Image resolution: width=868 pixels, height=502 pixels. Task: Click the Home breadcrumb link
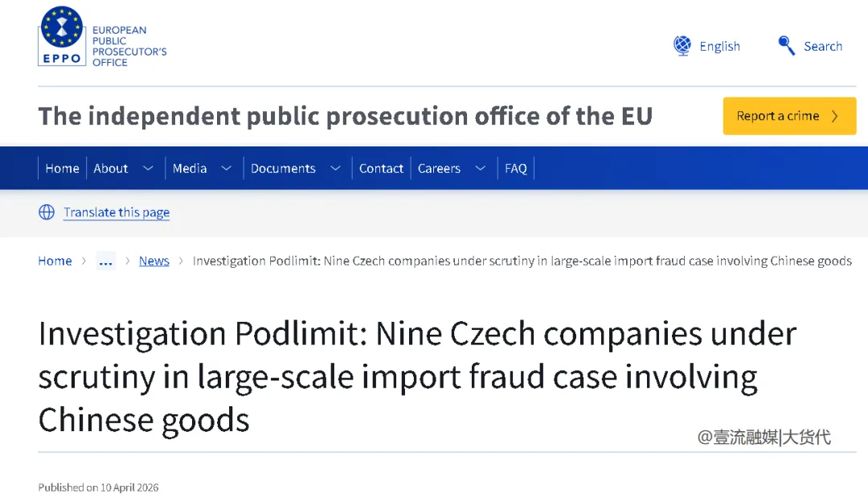point(55,261)
